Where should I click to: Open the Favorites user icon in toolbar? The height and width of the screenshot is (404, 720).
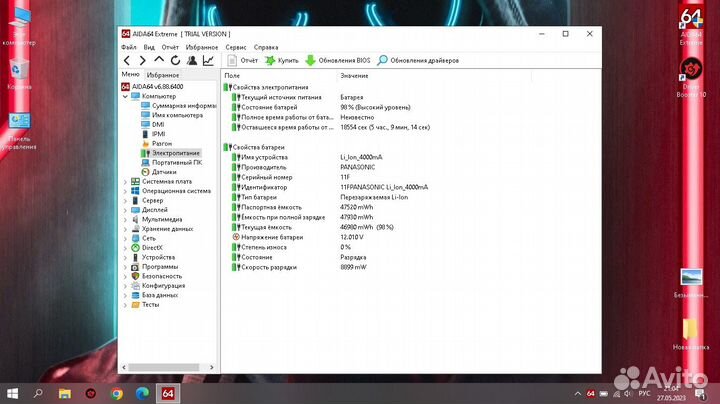coord(191,61)
